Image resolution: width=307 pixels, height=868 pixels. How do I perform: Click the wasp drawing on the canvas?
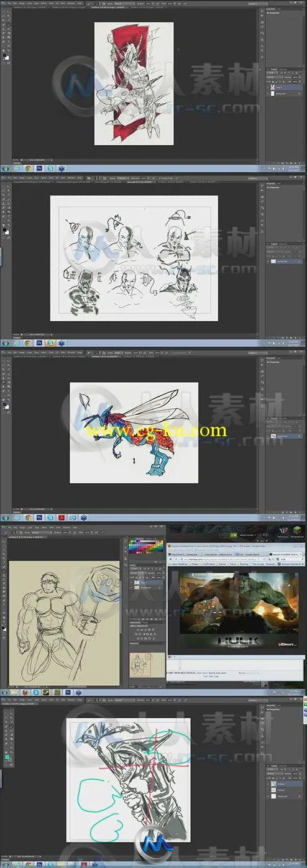pos(134,432)
